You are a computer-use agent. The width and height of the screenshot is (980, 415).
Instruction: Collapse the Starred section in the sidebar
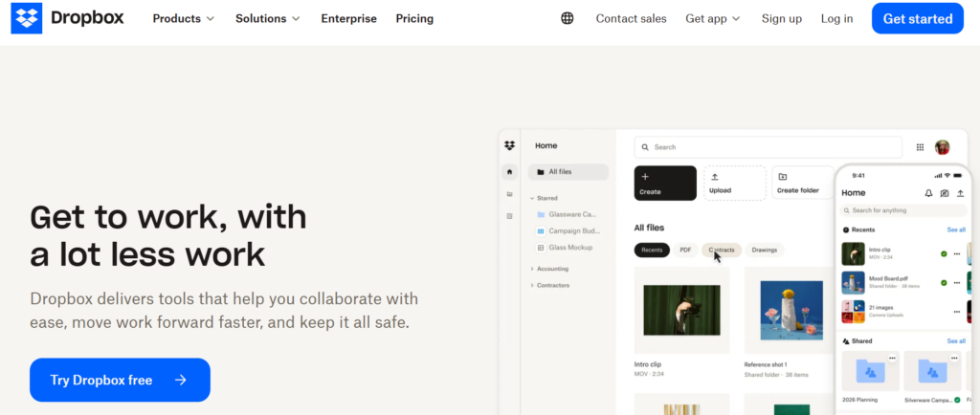(532, 198)
